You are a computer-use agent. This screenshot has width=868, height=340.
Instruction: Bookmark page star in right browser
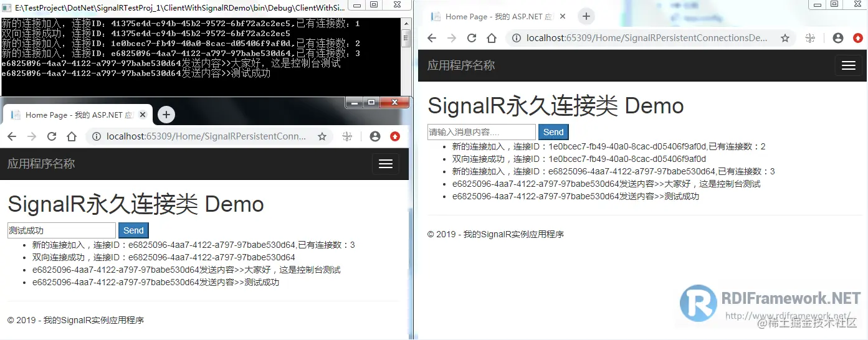click(x=785, y=38)
